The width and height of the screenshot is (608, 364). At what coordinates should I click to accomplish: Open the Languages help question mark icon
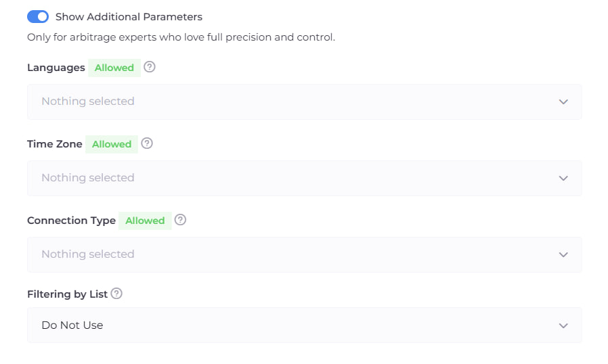pos(150,67)
